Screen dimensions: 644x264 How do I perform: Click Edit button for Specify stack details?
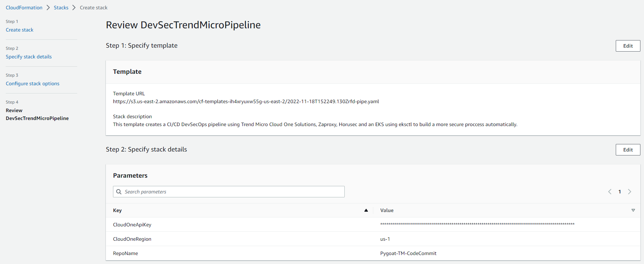click(628, 150)
